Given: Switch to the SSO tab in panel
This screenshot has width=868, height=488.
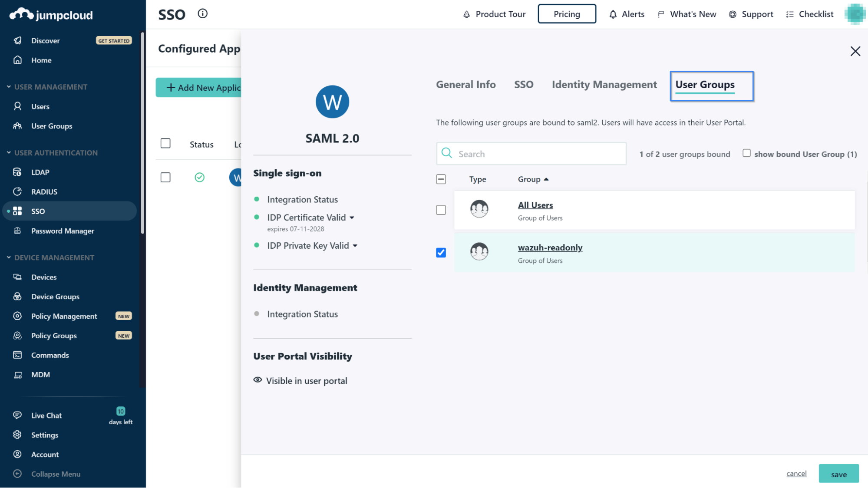Looking at the screenshot, I should point(524,85).
